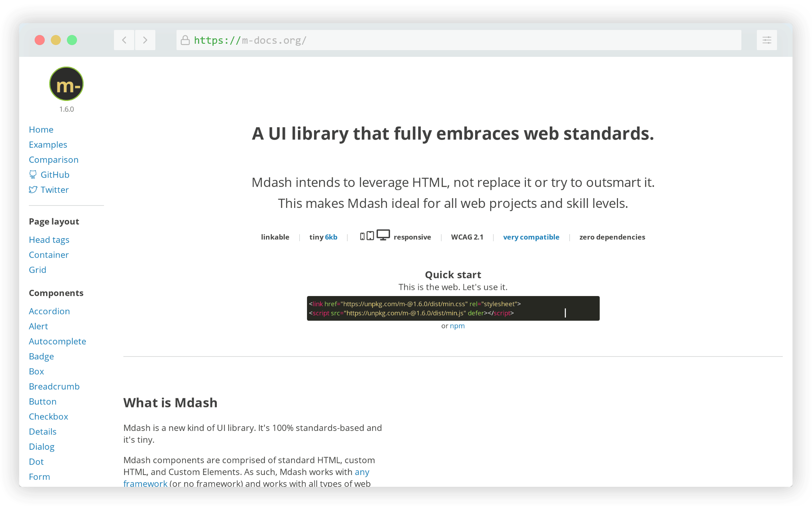The height and width of the screenshot is (510, 812).
Task: Open the Accordion component page
Action: point(49,311)
